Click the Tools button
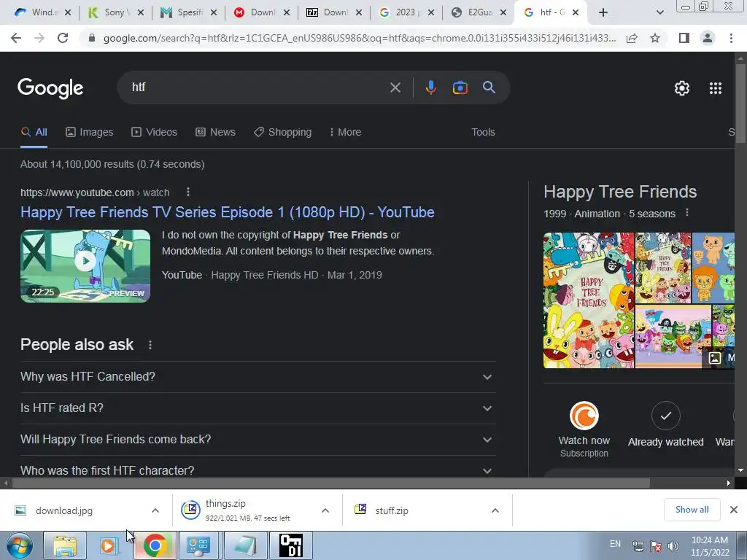This screenshot has height=560, width=747. [x=483, y=133]
